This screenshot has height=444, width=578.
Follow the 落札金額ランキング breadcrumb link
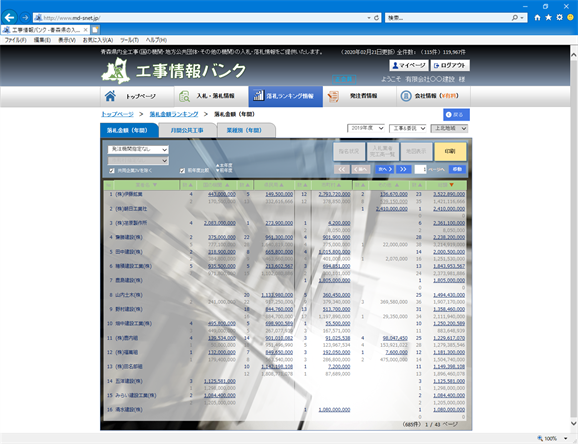pyautogui.click(x=174, y=114)
